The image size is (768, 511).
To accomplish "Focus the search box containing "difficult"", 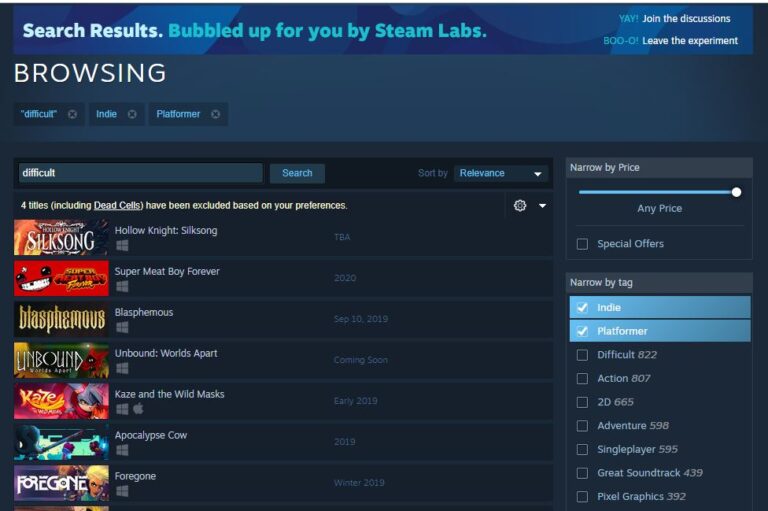I will tap(141, 173).
